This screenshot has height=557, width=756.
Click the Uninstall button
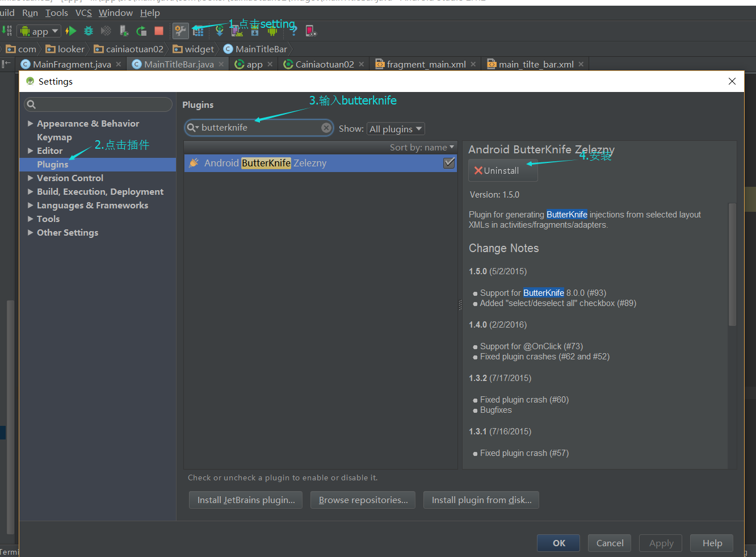[x=503, y=170]
